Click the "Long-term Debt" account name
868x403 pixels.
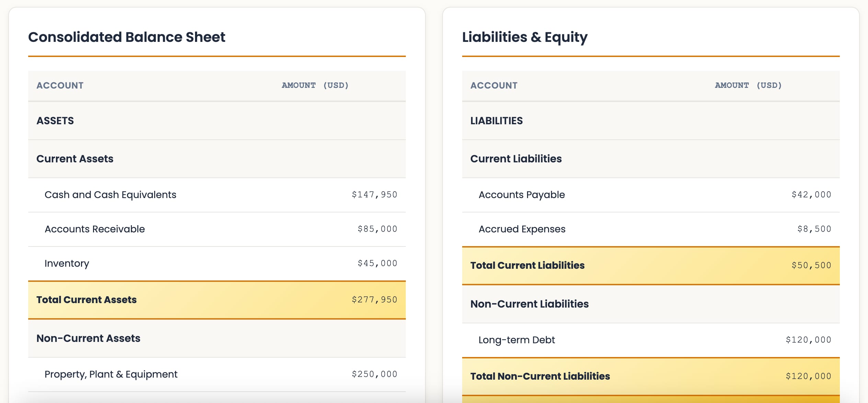pyautogui.click(x=517, y=340)
